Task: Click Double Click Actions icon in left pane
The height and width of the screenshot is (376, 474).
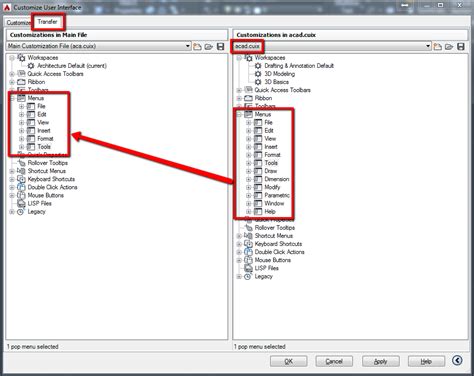Action: pyautogui.click(x=21, y=187)
